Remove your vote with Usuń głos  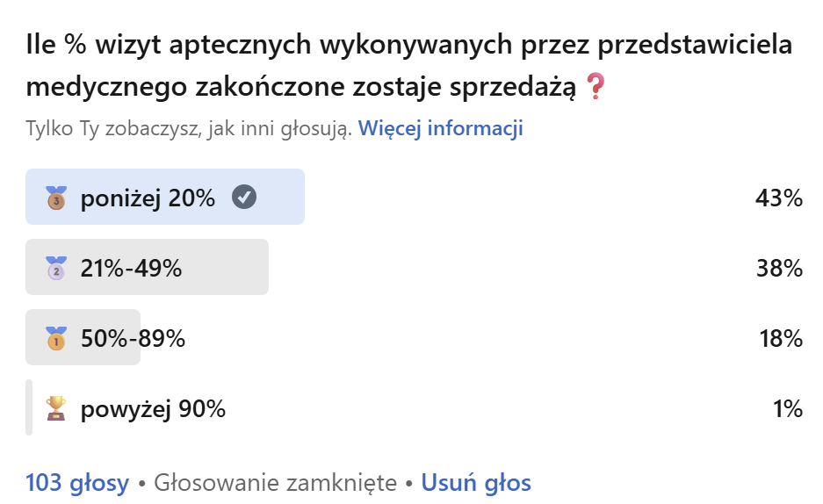(476, 482)
